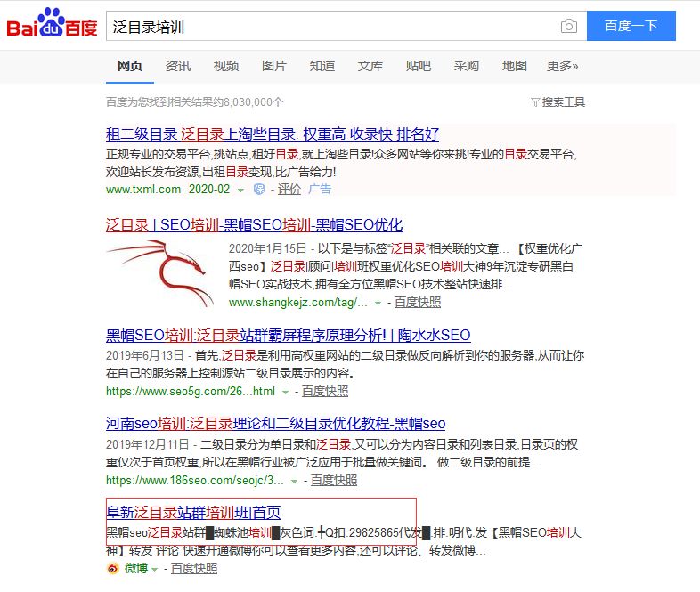Click result count text 约8,030,000个
Viewport: 700px width, 592px height.
(248, 102)
